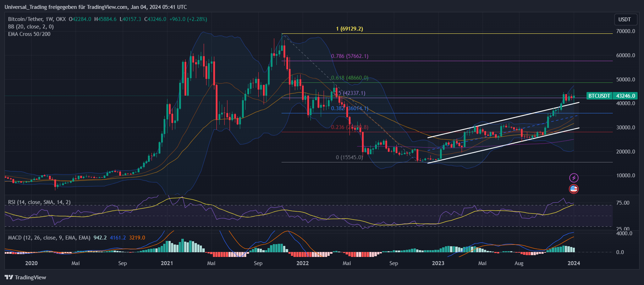Screen dimensions: 644x285
Task: Click the MACD line value 4161.2
Action: point(118,238)
